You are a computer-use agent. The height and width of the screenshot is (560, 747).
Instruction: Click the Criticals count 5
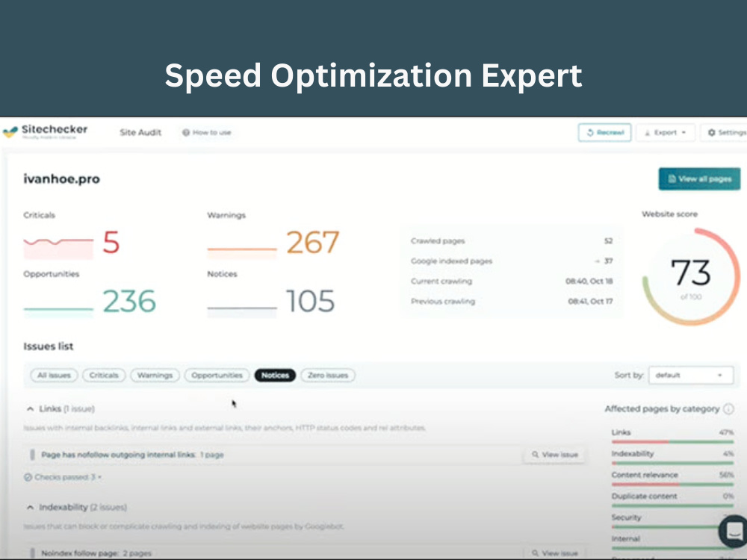coord(111,243)
